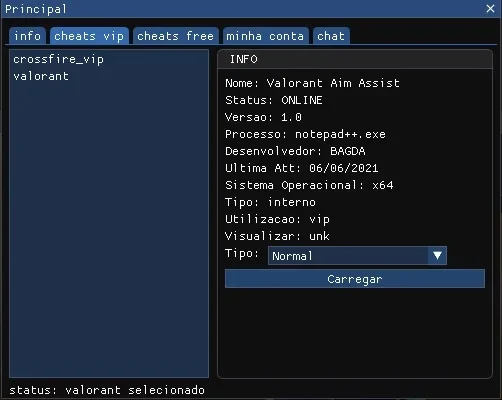
Task: Open the Tipo combo box showing Normal
Action: click(357, 256)
